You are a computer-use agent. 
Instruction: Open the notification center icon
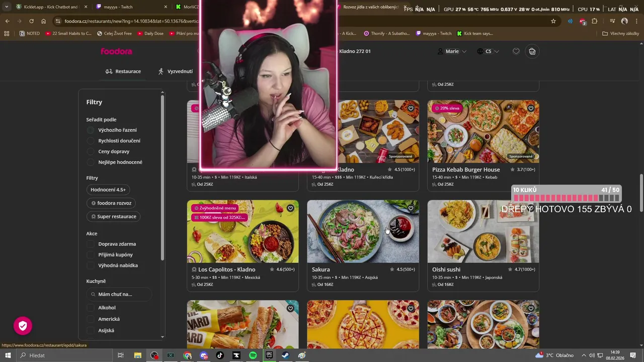pyautogui.click(x=633, y=355)
